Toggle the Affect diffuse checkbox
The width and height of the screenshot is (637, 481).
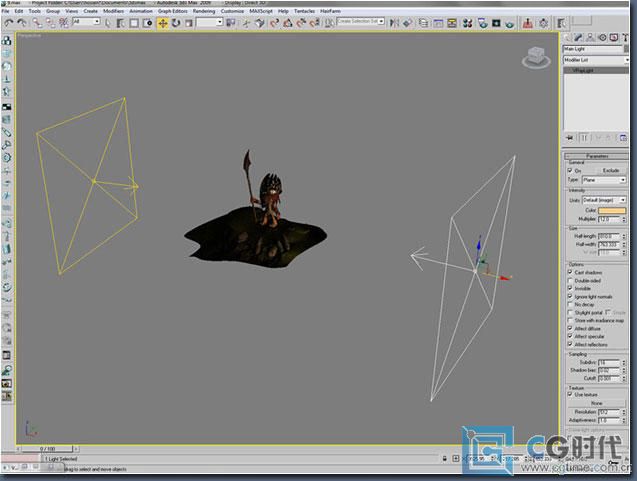(x=570, y=328)
